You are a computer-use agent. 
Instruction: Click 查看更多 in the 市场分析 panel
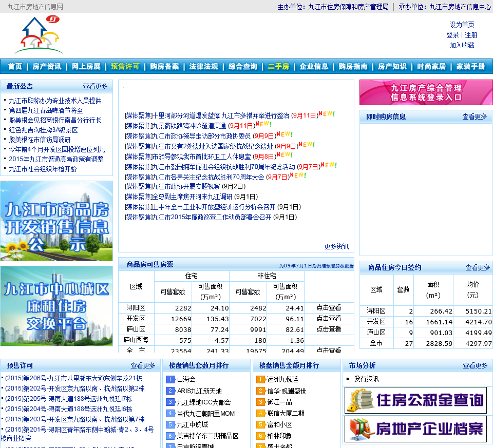pyautogui.click(x=475, y=365)
